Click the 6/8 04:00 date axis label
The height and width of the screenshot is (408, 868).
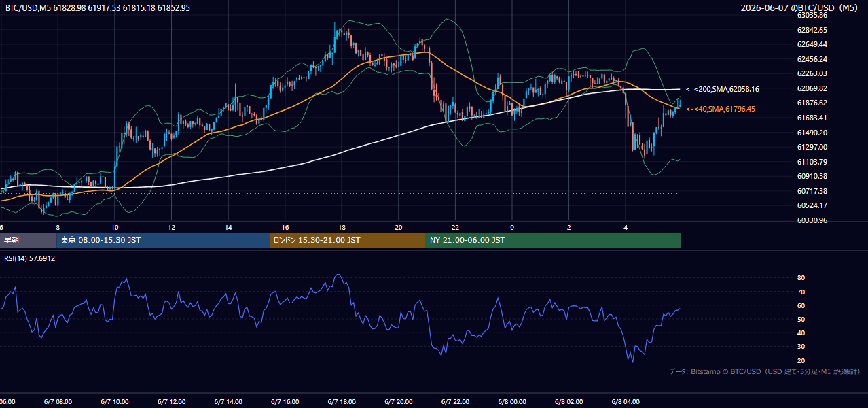click(x=626, y=402)
